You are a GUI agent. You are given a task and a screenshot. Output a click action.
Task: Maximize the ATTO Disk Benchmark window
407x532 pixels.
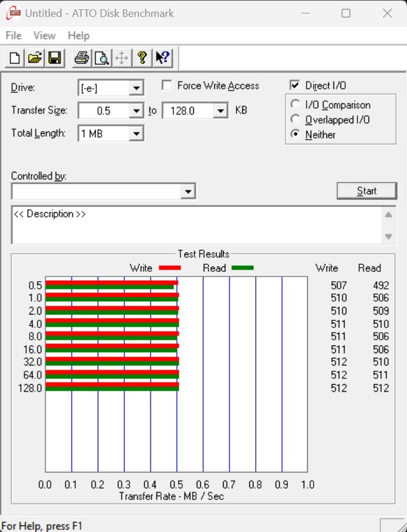[x=346, y=13]
